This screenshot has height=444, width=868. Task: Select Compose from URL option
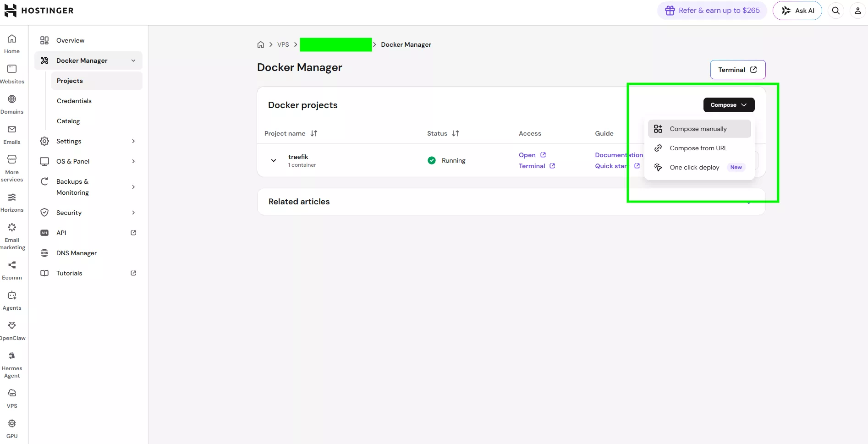(699, 148)
